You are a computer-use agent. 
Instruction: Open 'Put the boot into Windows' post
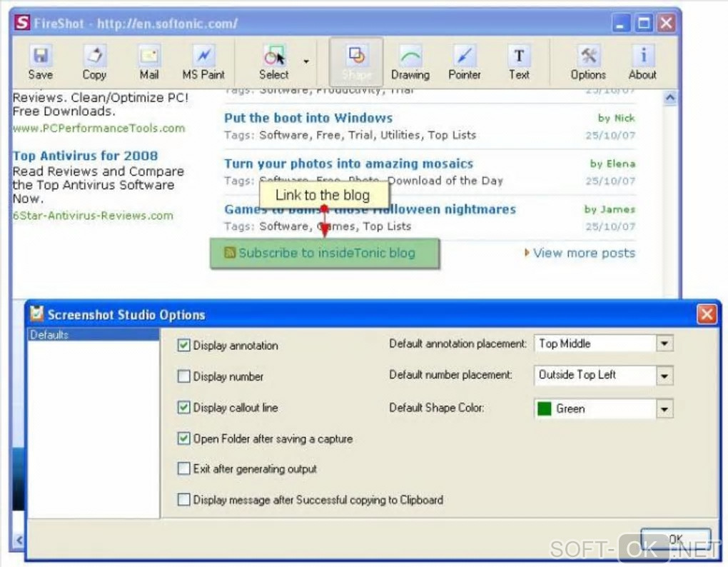[308, 118]
